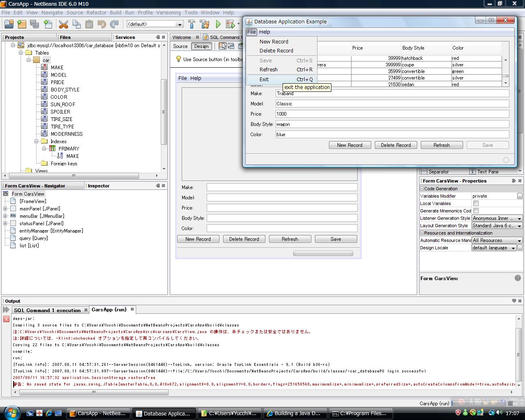Choose Exit from the open File menu
Image resolution: width=525 pixels, height=420 pixels.
264,80
